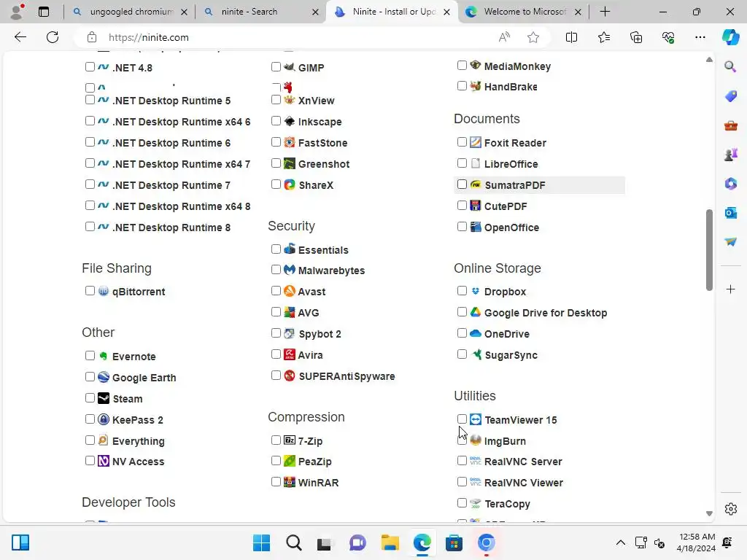Click the Google Drive icon

point(475,312)
